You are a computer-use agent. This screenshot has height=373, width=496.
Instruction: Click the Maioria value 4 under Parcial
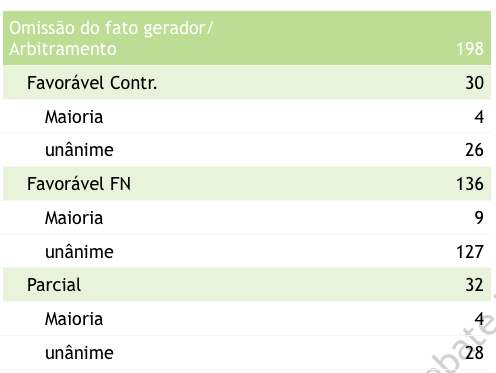479,319
